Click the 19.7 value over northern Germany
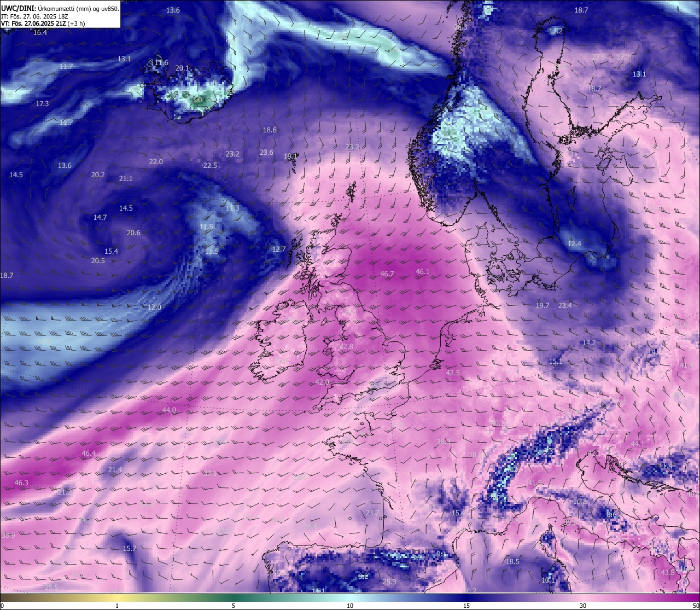This screenshot has height=610, width=700. [542, 306]
